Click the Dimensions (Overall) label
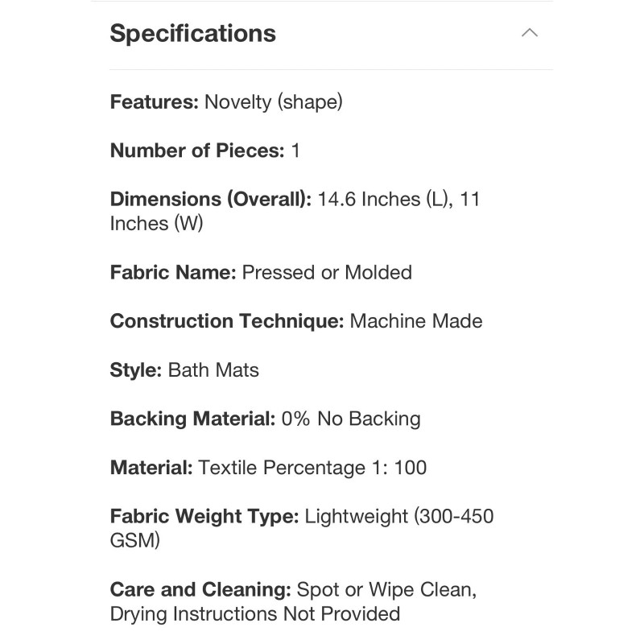Screen dimensions: 644x644 (211, 199)
